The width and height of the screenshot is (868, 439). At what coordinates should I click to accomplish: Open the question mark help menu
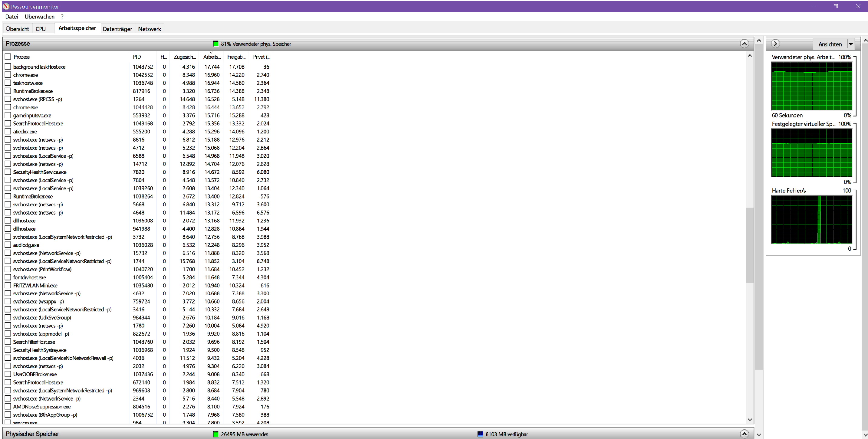pos(62,17)
